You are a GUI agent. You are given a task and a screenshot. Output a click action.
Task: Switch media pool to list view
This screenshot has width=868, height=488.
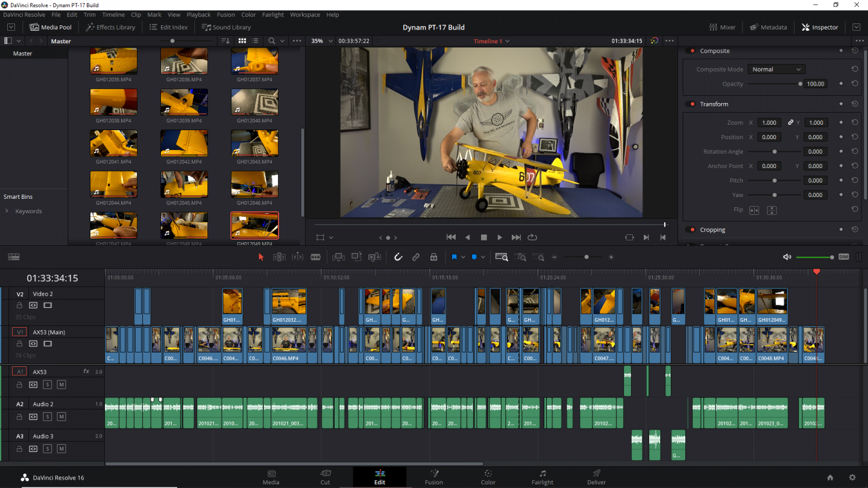pyautogui.click(x=256, y=41)
